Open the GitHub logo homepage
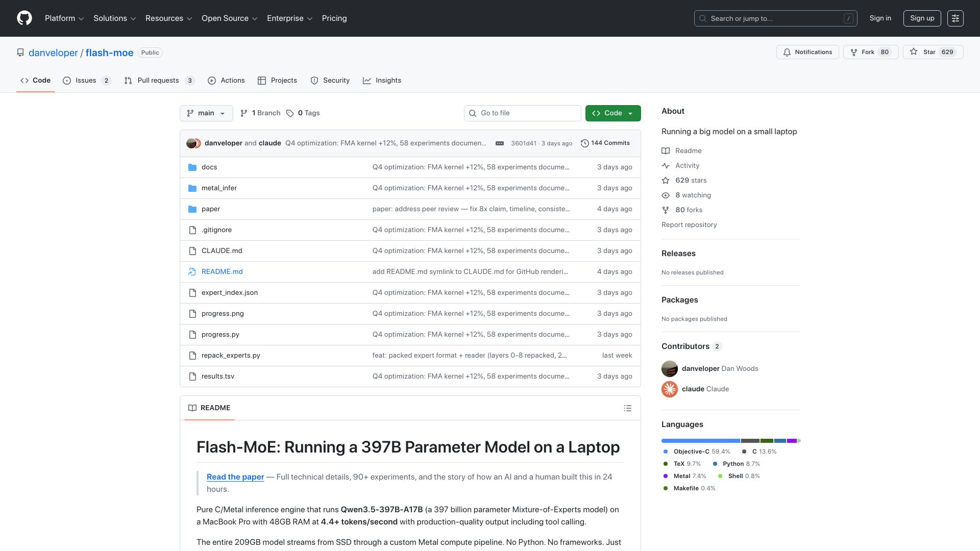 pos(24,18)
